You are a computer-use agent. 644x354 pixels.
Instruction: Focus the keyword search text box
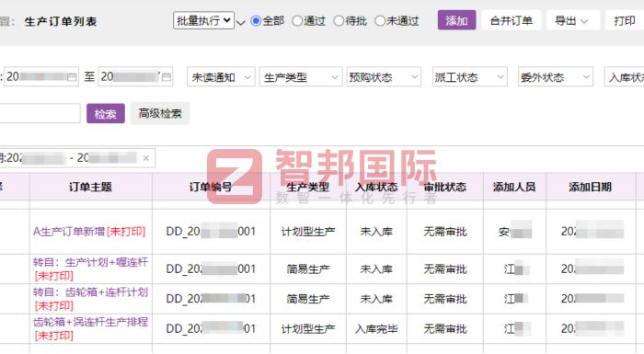point(40,113)
